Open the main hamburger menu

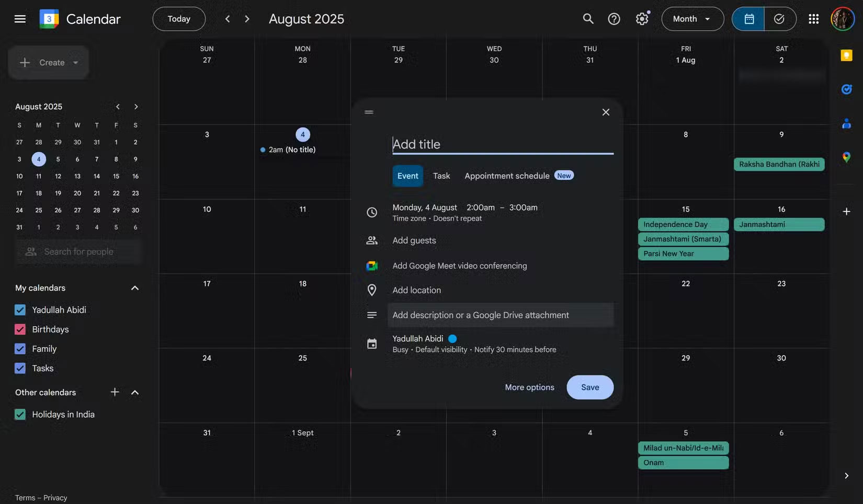tap(19, 19)
